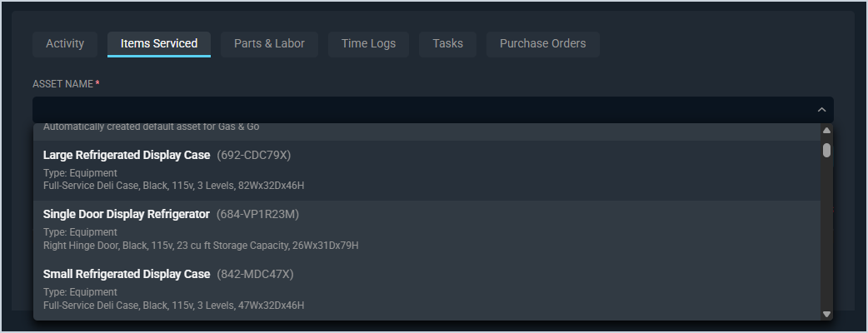Click the ASSET NAME field label
Screen dimensions: 868x333
coord(63,84)
